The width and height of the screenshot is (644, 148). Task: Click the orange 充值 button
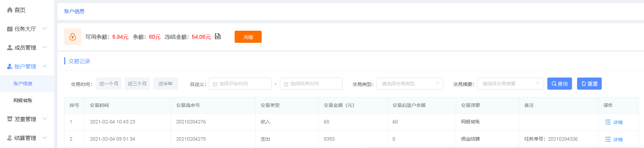248,37
